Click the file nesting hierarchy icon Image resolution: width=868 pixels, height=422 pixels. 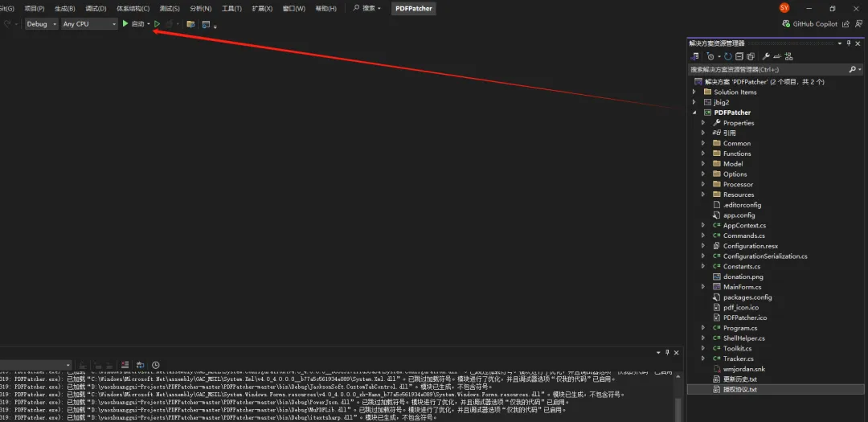pyautogui.click(x=789, y=56)
